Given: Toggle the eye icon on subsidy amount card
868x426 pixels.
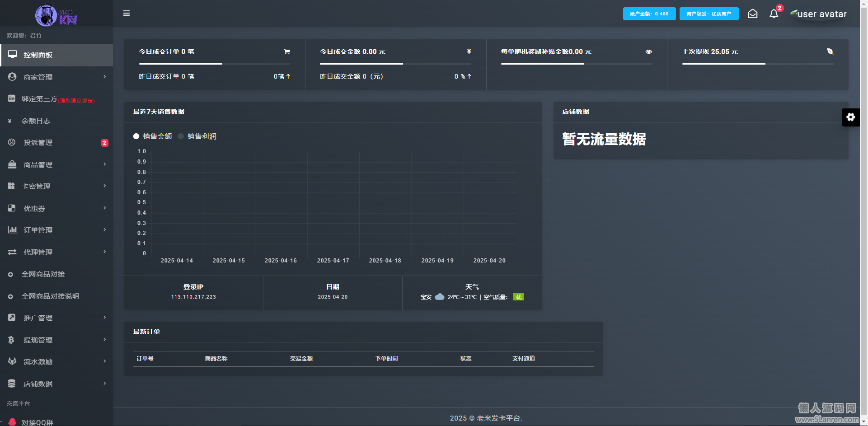Looking at the screenshot, I should coord(648,51).
